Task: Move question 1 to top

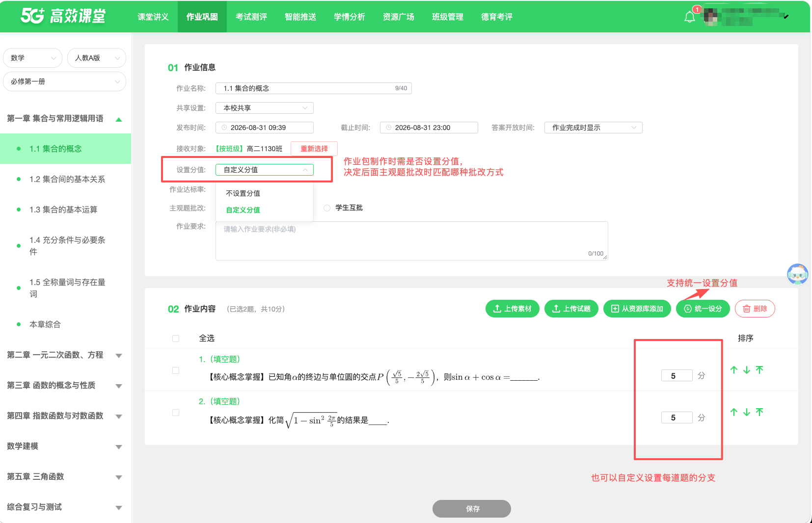Action: tap(759, 370)
